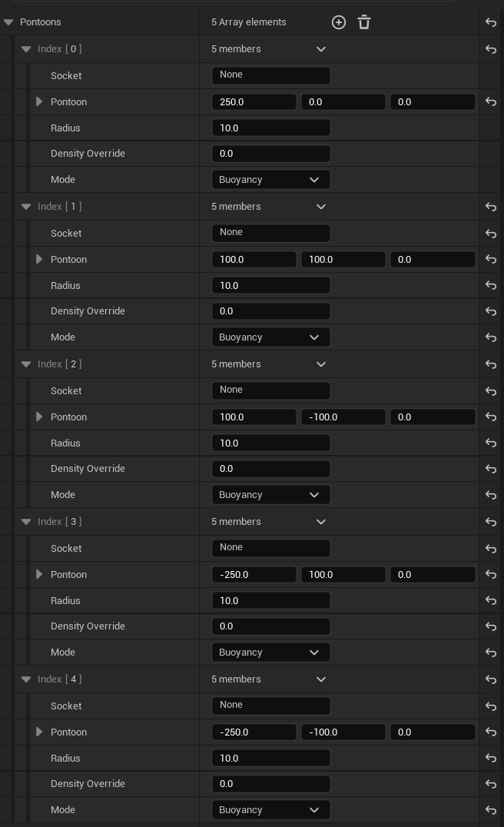Collapse Index [0] element
Image resolution: width=504 pixels, height=827 pixels.
[26, 49]
